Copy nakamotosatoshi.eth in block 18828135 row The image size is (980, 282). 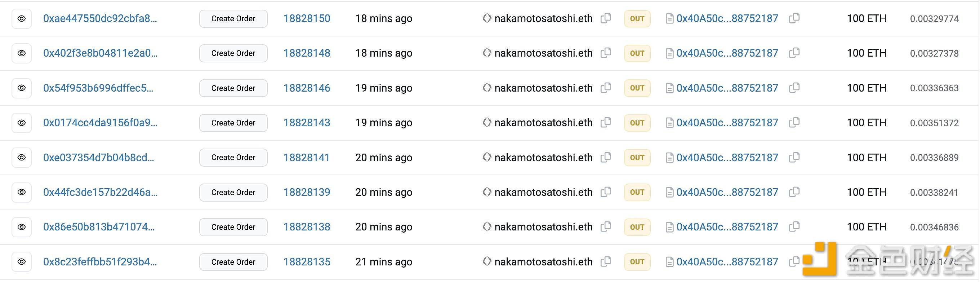[606, 261]
